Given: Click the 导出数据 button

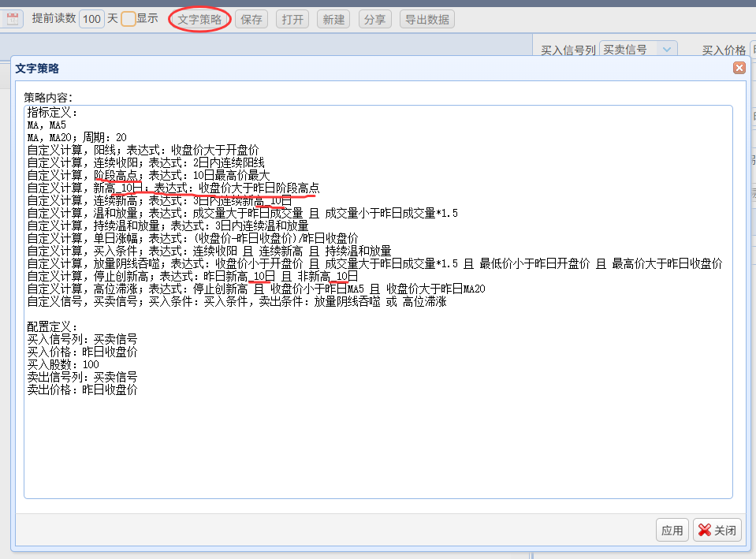Looking at the screenshot, I should 427,19.
